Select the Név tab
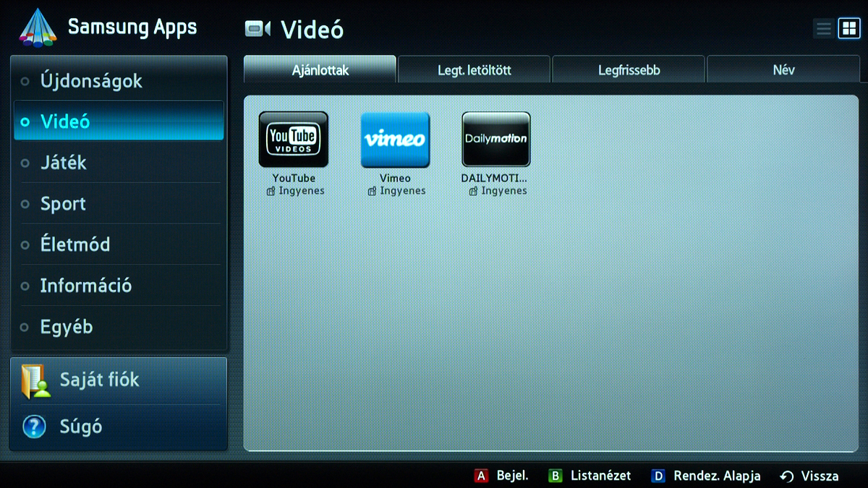The width and height of the screenshot is (868, 488). [x=783, y=70]
